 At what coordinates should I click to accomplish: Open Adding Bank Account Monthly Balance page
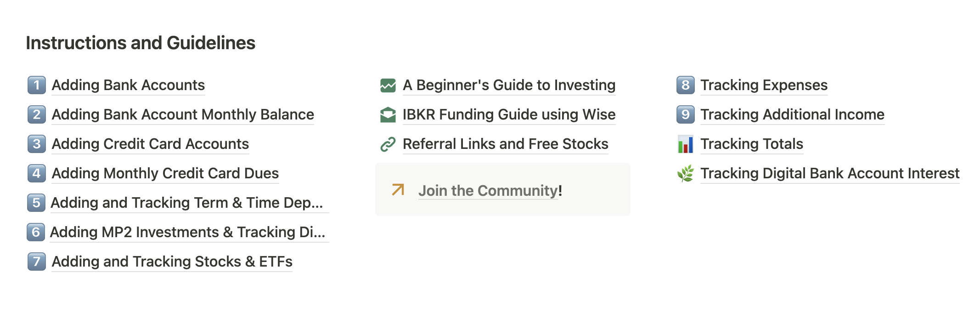point(183,114)
